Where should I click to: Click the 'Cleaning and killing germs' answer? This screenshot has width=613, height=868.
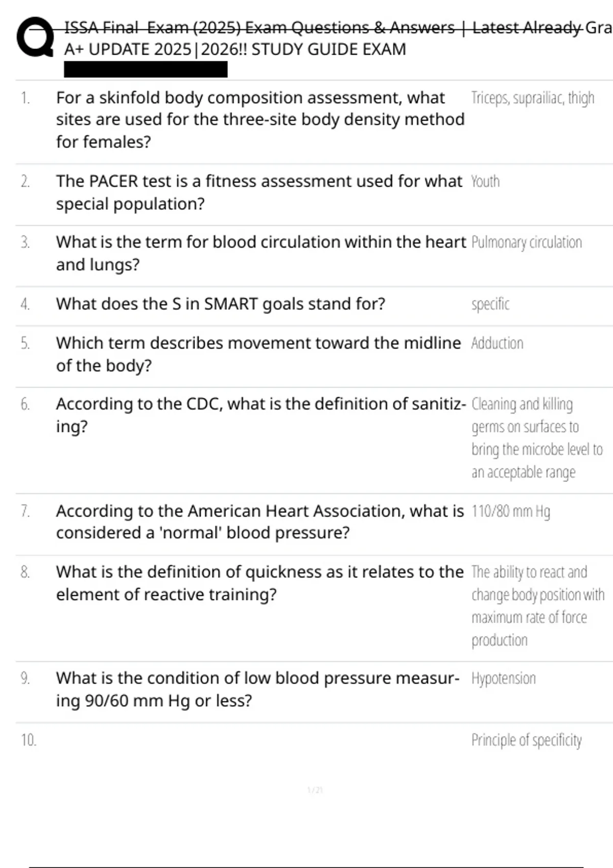point(536,438)
